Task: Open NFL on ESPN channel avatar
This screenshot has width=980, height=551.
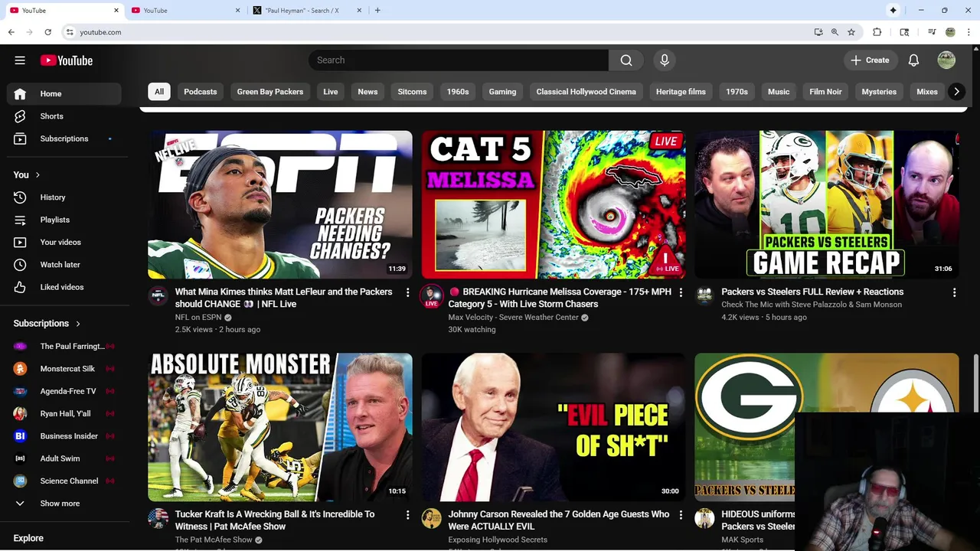Action: [158, 295]
